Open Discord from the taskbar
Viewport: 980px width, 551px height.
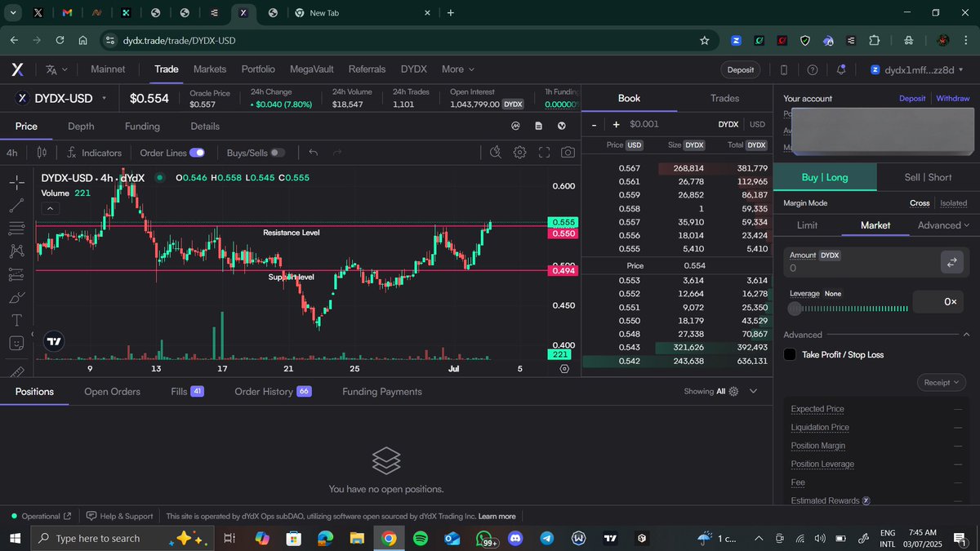tap(514, 539)
